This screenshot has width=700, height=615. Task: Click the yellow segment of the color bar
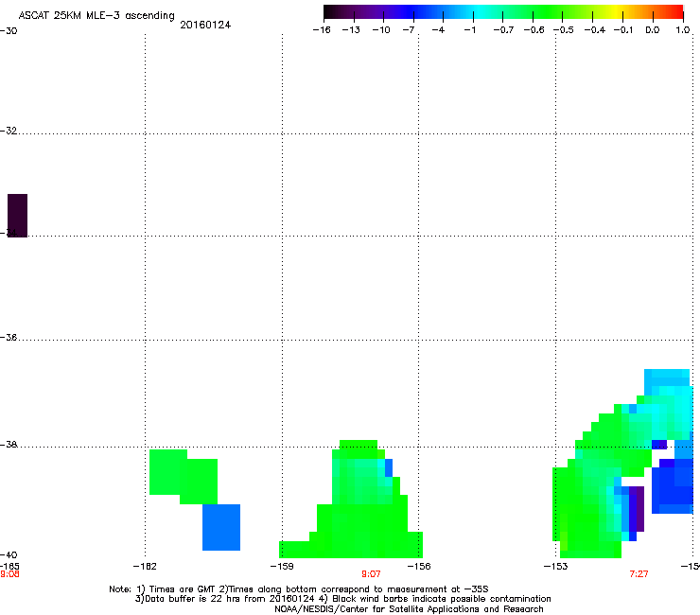coord(617,12)
